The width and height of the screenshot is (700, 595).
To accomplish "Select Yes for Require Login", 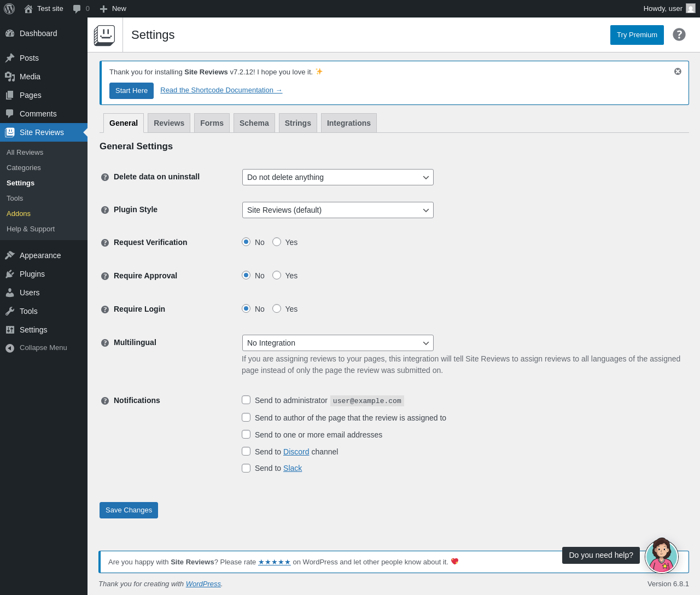I will click(x=277, y=308).
